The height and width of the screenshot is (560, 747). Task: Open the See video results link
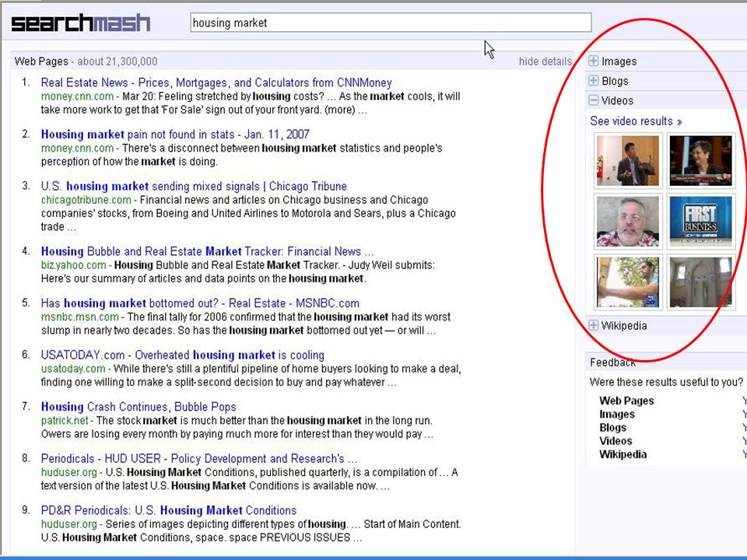(x=636, y=121)
